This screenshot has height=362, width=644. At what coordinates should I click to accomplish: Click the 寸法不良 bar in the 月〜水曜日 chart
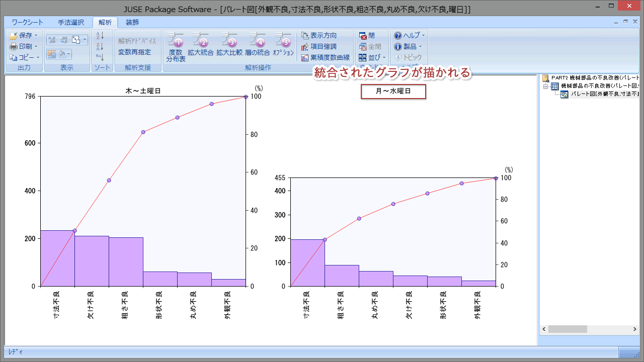tap(307, 263)
